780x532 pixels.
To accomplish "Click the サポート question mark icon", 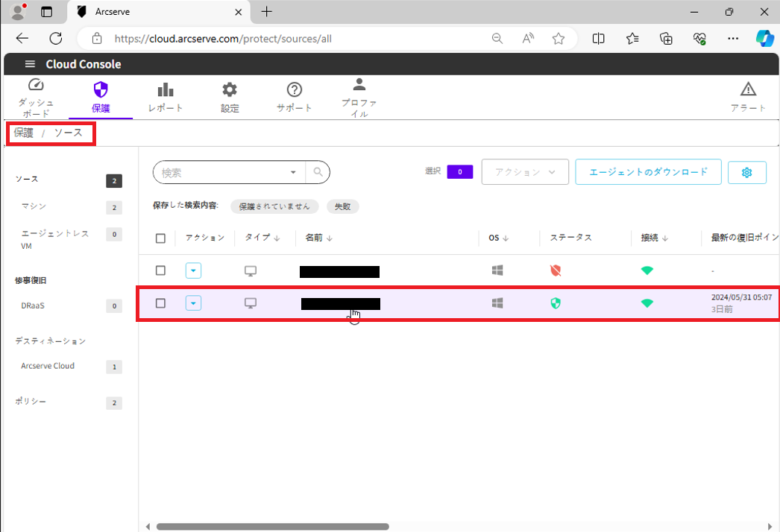I will pyautogui.click(x=295, y=90).
